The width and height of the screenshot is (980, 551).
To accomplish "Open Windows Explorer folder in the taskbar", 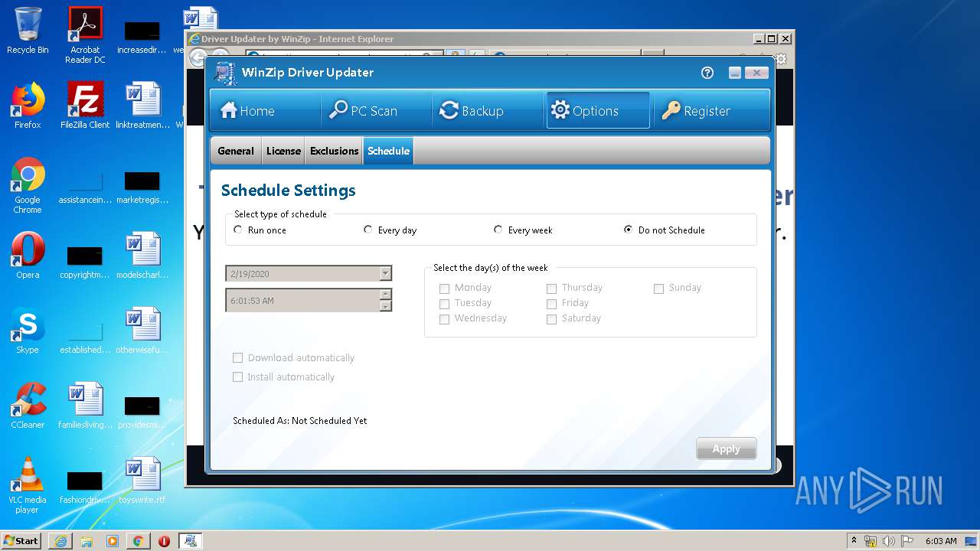I will pos(87,541).
